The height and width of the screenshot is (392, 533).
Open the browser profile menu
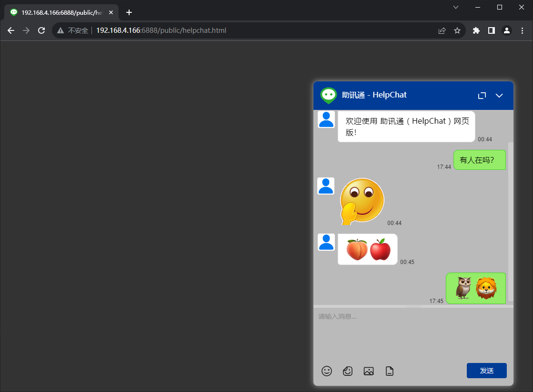(x=507, y=30)
